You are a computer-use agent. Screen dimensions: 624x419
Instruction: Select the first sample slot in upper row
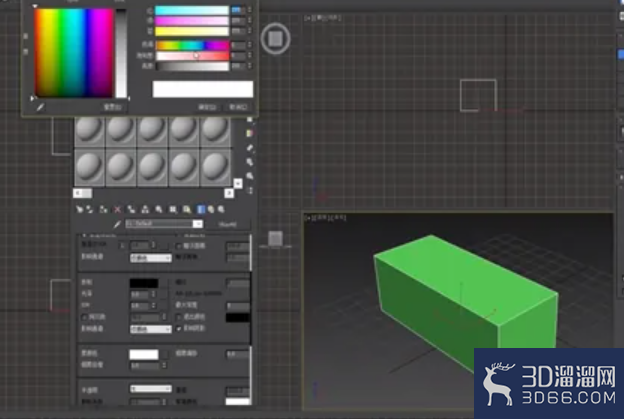tap(90, 132)
